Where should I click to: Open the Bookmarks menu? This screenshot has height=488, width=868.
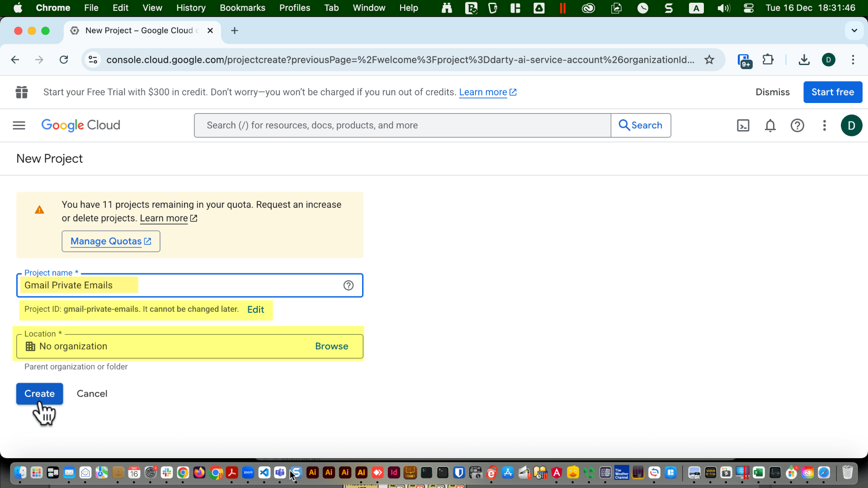pyautogui.click(x=242, y=8)
